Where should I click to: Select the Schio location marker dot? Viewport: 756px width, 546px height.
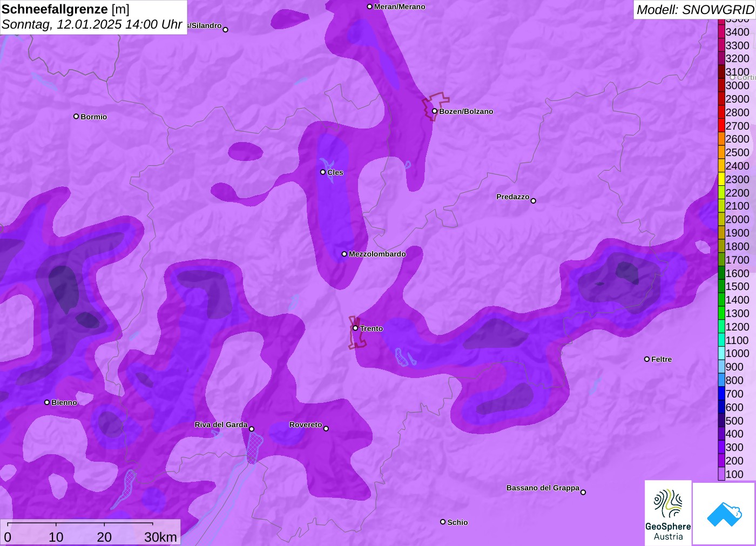[443, 522]
